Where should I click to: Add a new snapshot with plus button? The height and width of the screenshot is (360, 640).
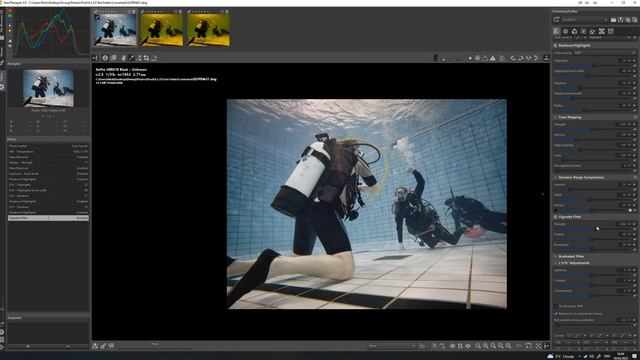point(28,346)
